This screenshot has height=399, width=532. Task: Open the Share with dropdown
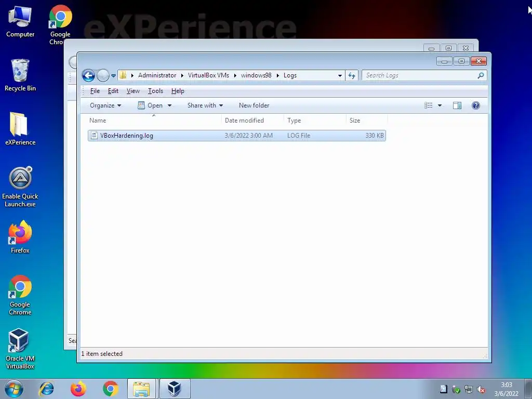pyautogui.click(x=205, y=105)
